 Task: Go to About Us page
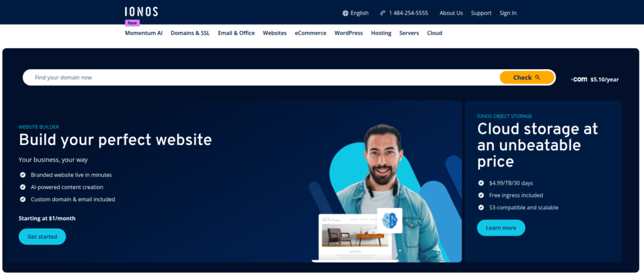[451, 13]
